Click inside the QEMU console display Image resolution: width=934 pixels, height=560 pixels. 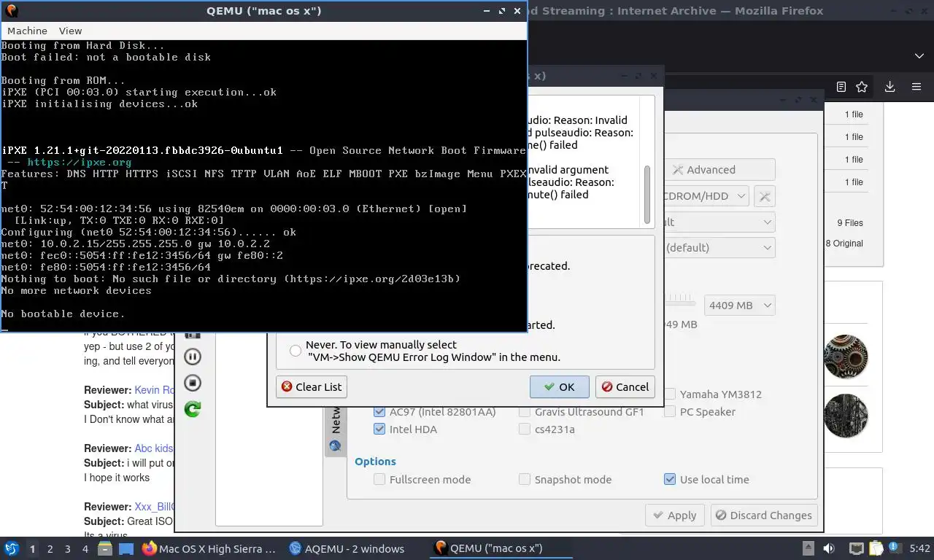click(263, 185)
